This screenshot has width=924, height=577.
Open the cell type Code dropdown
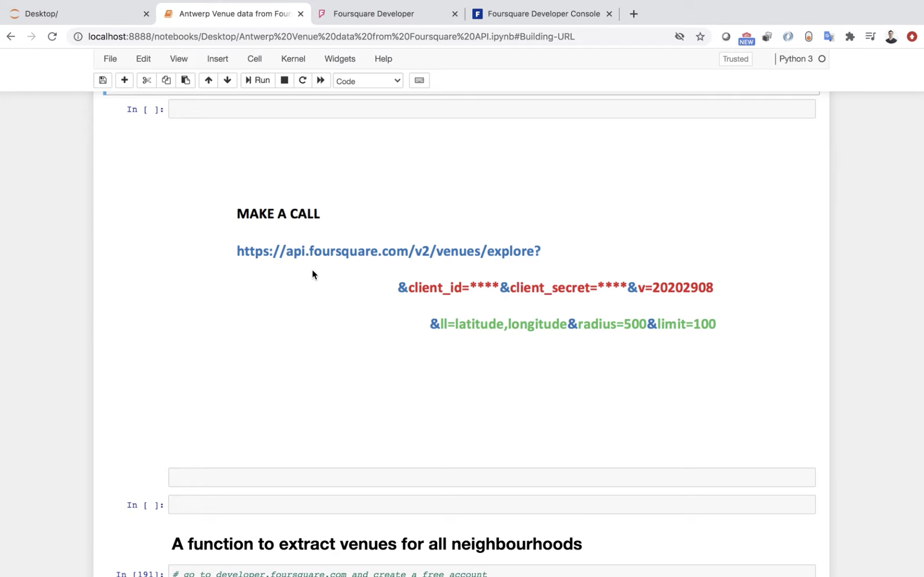coord(368,81)
